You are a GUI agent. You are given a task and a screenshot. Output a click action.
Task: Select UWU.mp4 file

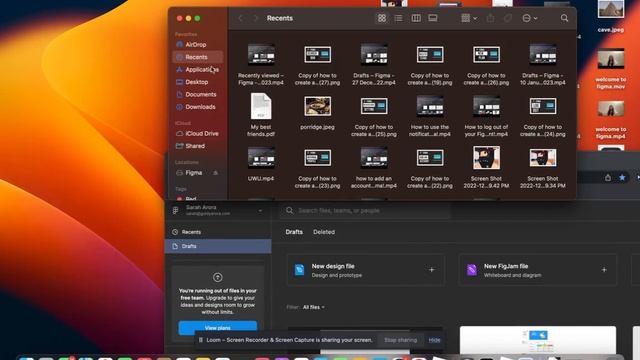tap(261, 164)
